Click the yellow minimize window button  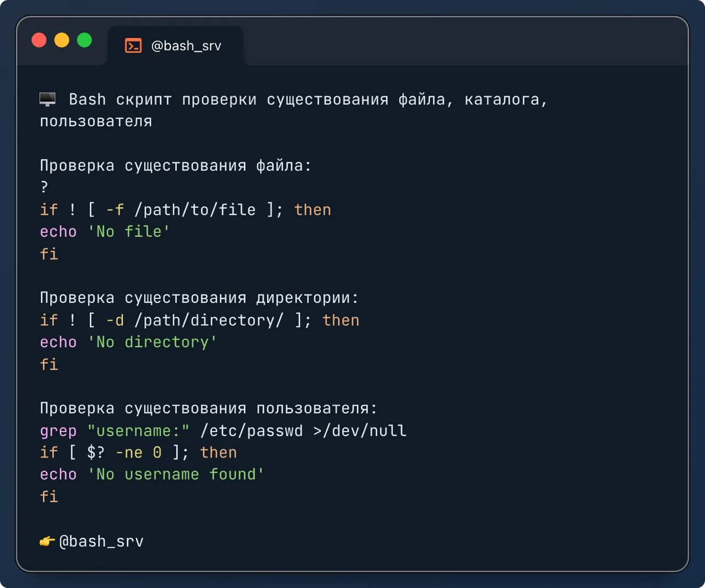pyautogui.click(x=62, y=40)
